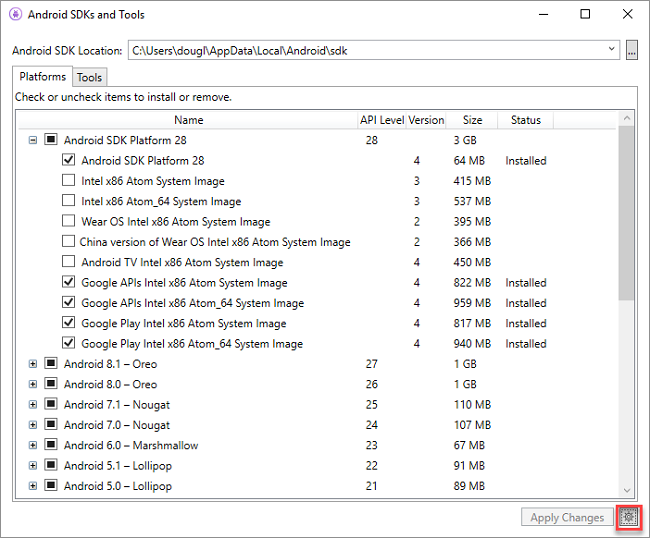Viewport: 650px width, 538px height.
Task: Click the Apply Changes button
Action: tap(567, 517)
